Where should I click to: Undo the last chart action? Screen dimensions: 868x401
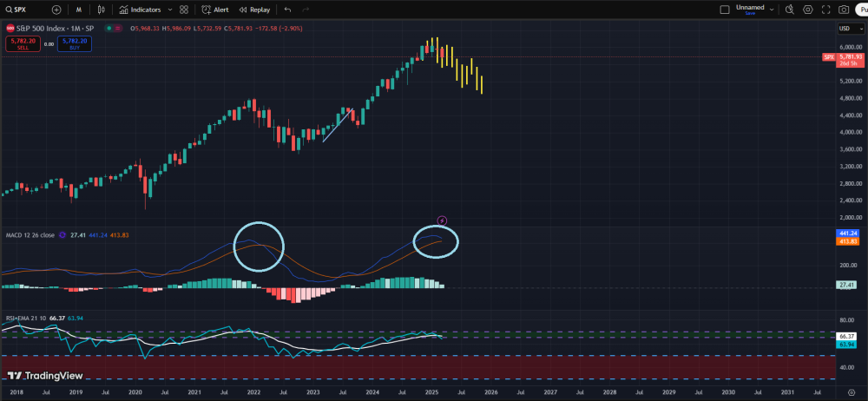pos(287,10)
